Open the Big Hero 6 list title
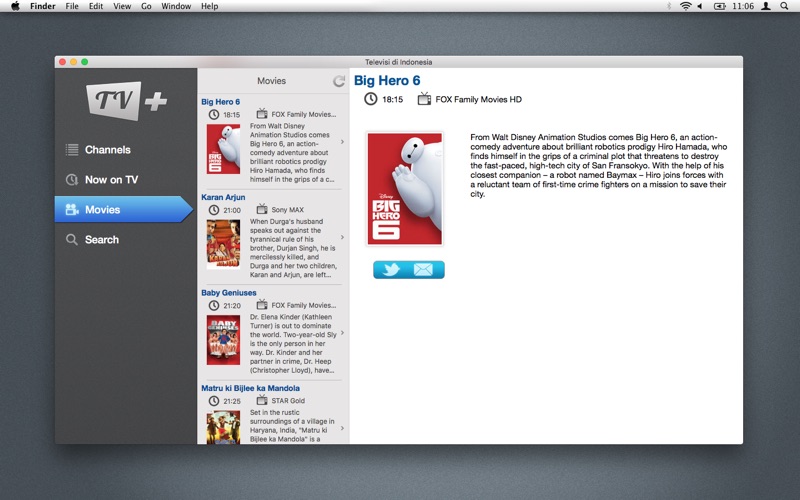Screen dimensions: 800x500 pyautogui.click(x=220, y=102)
